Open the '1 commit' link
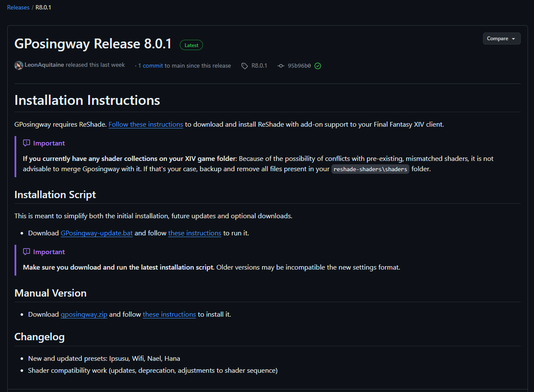The width and height of the screenshot is (534, 392). (150, 66)
